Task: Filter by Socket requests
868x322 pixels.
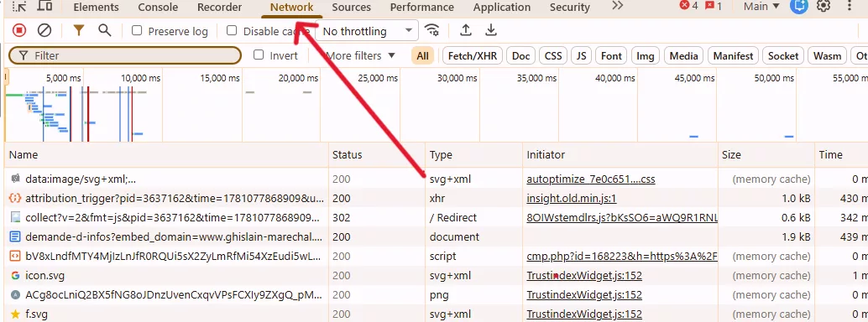Action: tap(783, 55)
